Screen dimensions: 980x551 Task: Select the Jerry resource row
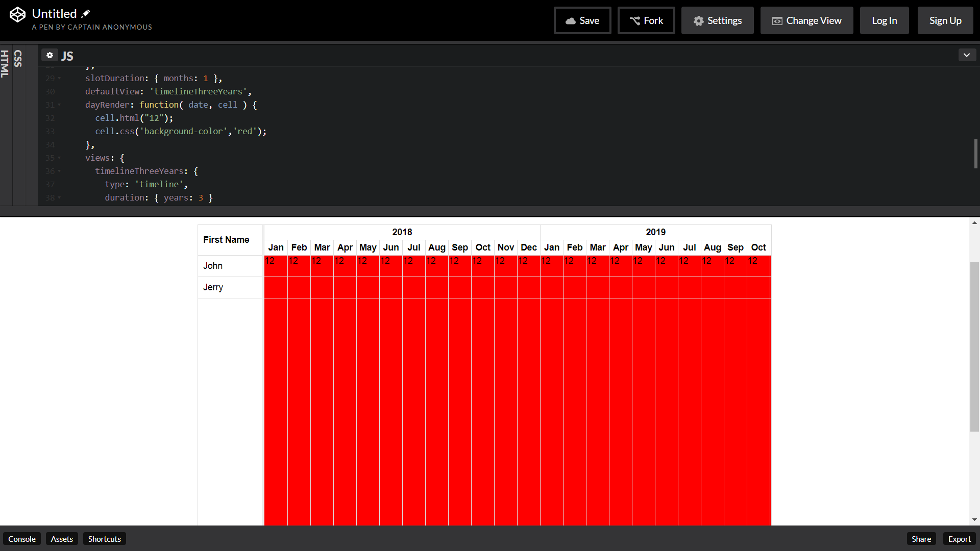pyautogui.click(x=230, y=287)
